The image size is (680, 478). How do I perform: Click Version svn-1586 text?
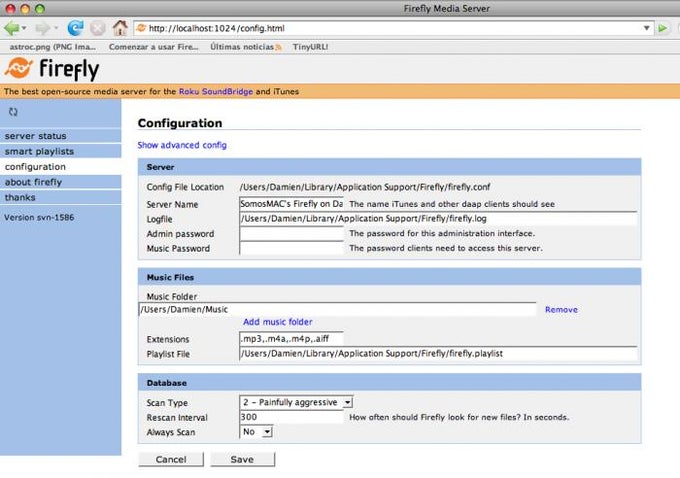(39, 217)
